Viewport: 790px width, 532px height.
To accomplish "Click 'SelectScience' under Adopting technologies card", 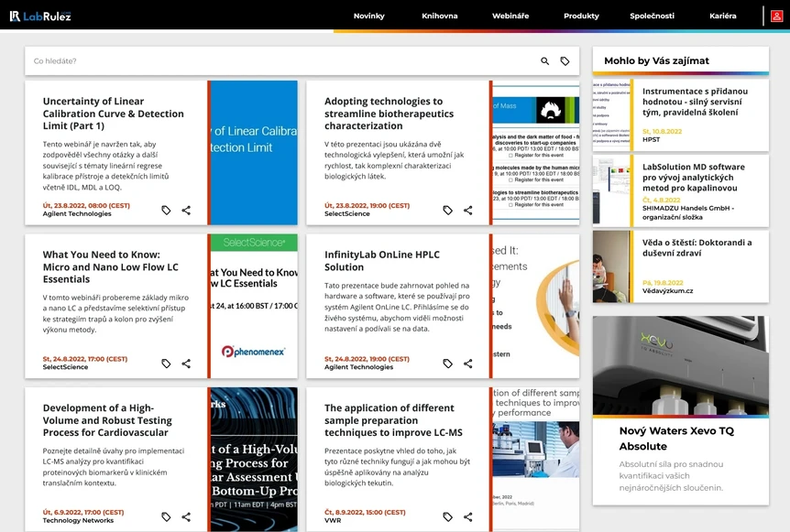I will [x=347, y=214].
